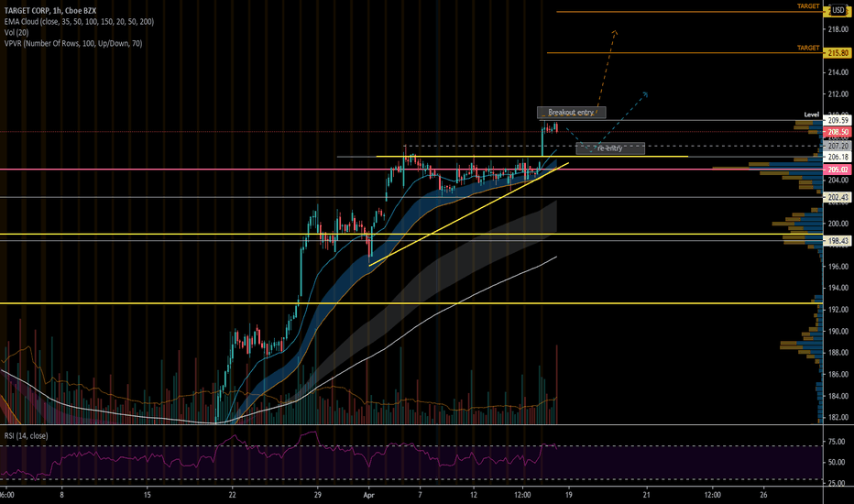Click the 202.43 price label
Image resolution: width=854 pixels, height=504 pixels.
tap(838, 197)
